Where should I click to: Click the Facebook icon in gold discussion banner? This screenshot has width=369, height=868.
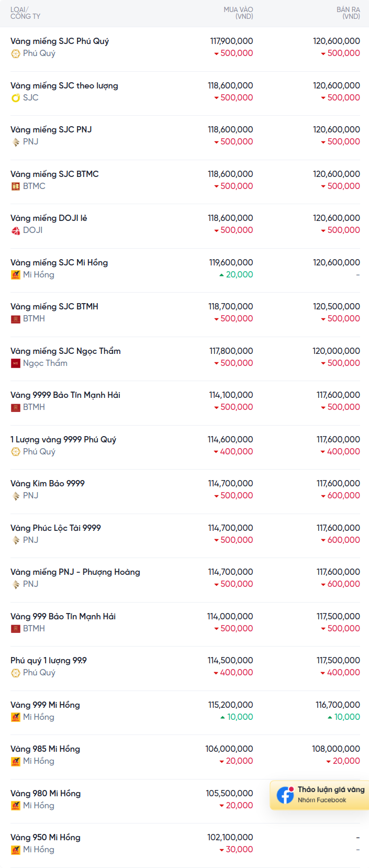(285, 795)
